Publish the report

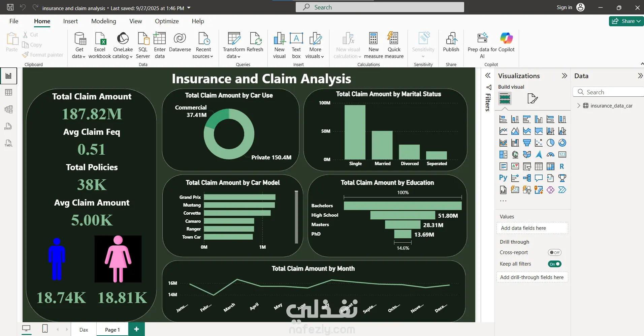coord(451,42)
